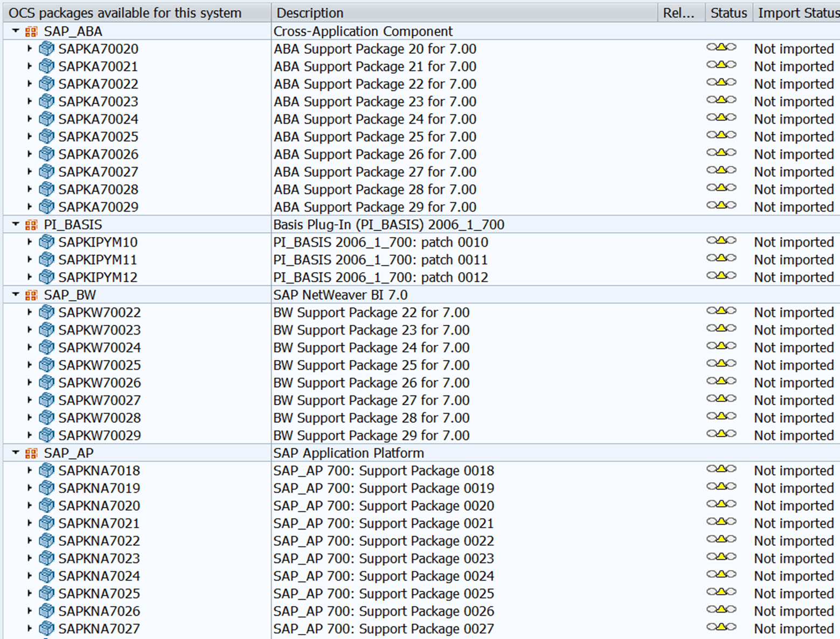Screen dimensions: 840x639
Task: Click 'BW Support Package 28 for 7.00' cell
Action: click(372, 418)
